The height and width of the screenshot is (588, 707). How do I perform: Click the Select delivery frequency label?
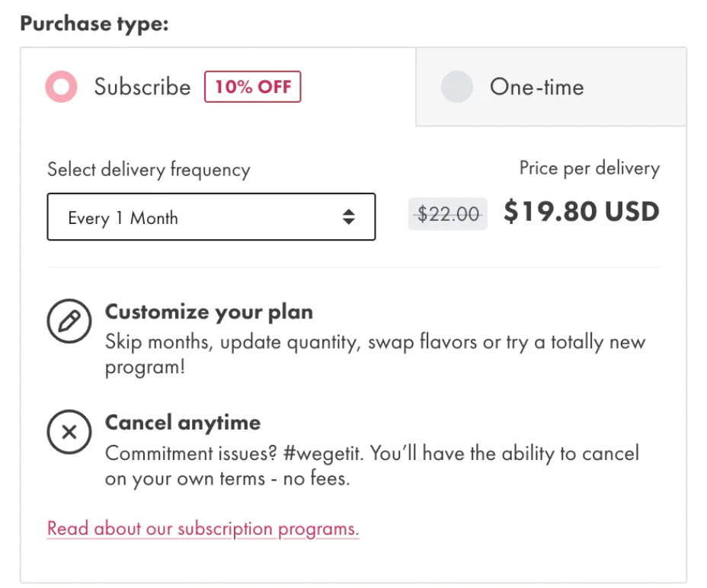(x=149, y=169)
